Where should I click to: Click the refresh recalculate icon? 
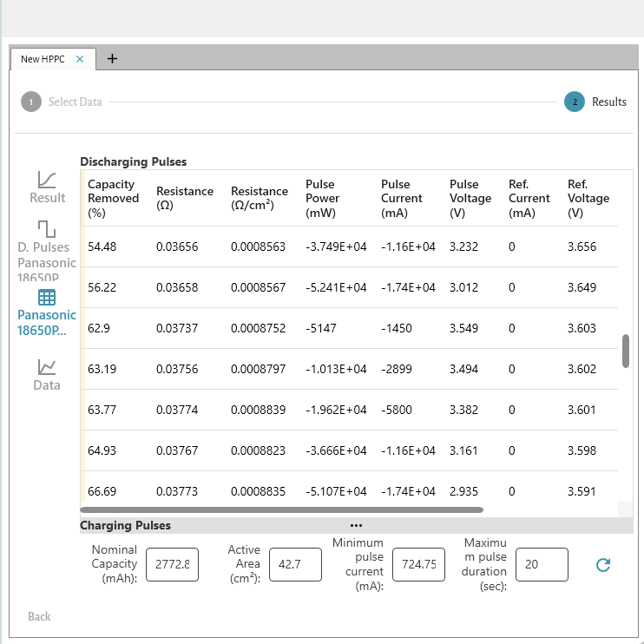click(603, 565)
